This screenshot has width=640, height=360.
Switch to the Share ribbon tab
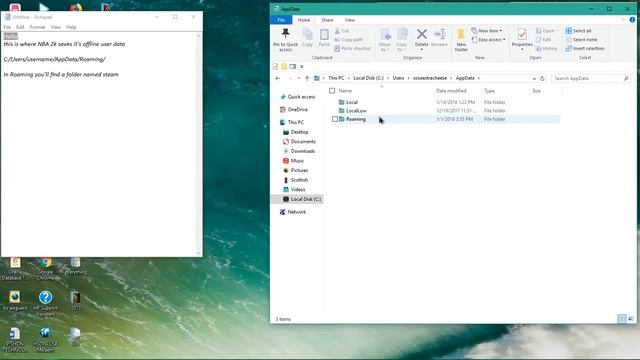point(327,20)
